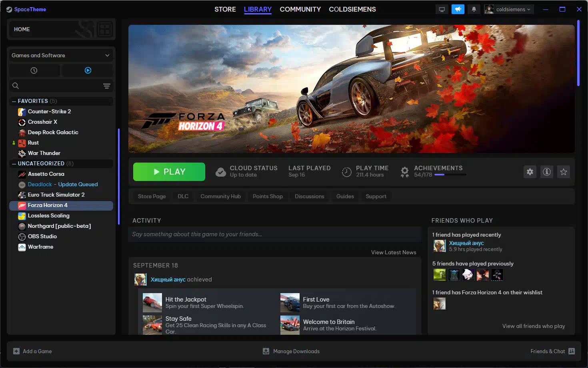Click the achievements cog icon

tap(405, 172)
